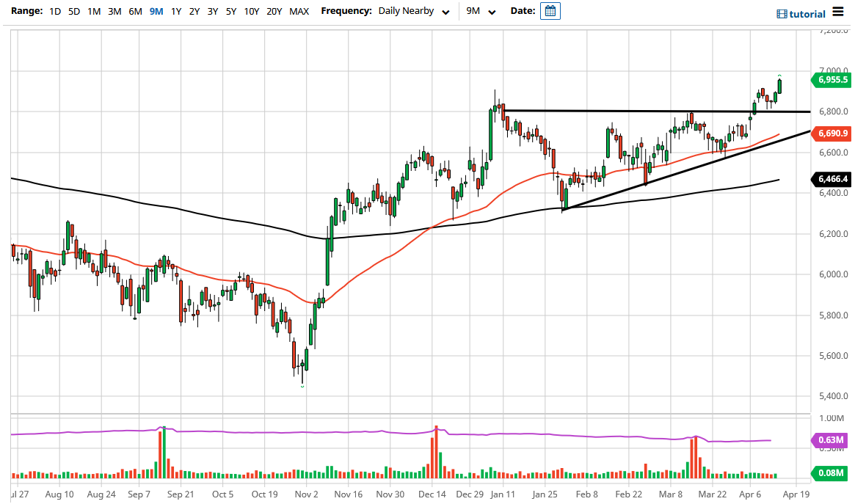Select the 10Y range option
This screenshot has height=504, width=855.
[x=252, y=11]
